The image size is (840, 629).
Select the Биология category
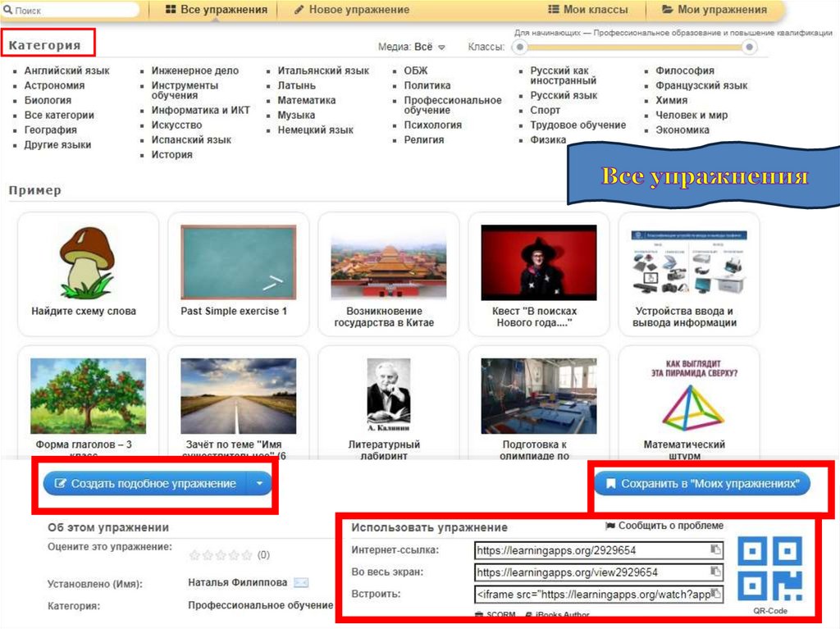[48, 100]
